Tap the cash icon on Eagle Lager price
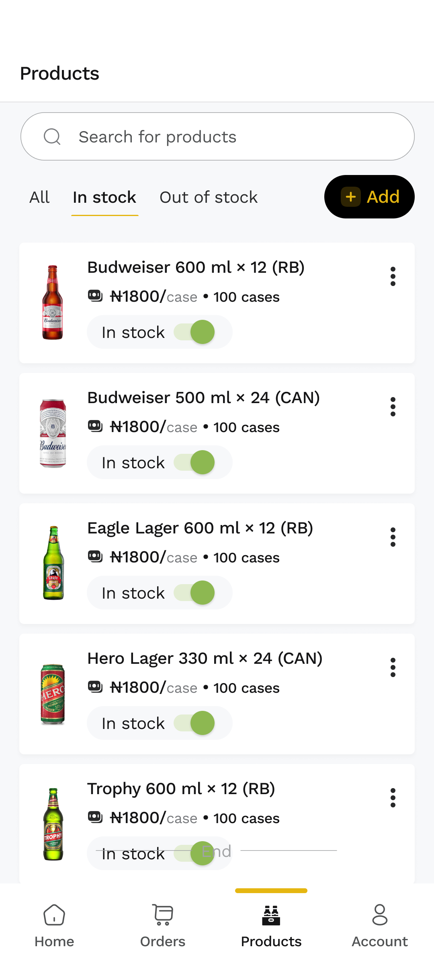This screenshot has height=980, width=434. click(x=95, y=557)
